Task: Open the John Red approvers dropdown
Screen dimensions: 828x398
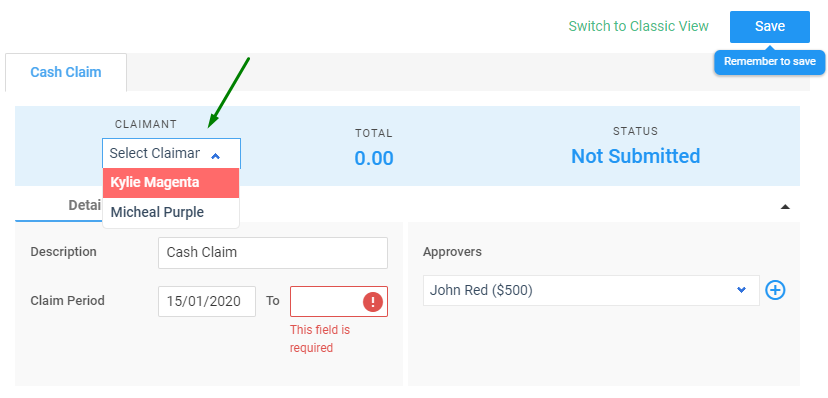Action: click(591, 290)
